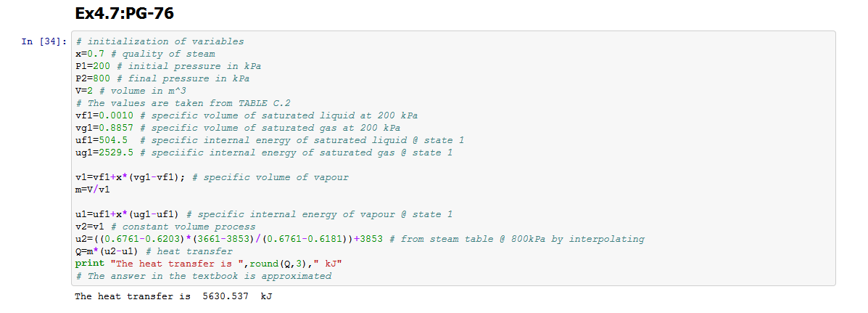Click the heat transfer 5630.537 kJ output
This screenshot has height=313, width=868.
[173, 296]
